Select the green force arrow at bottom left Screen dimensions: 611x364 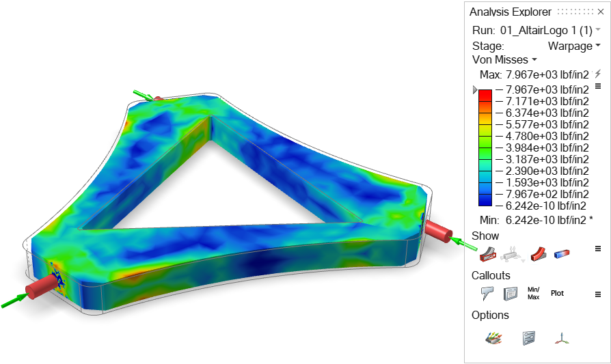click(x=14, y=301)
